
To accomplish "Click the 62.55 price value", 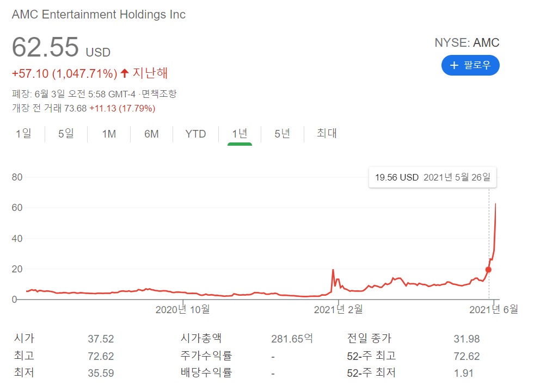I will [x=45, y=47].
